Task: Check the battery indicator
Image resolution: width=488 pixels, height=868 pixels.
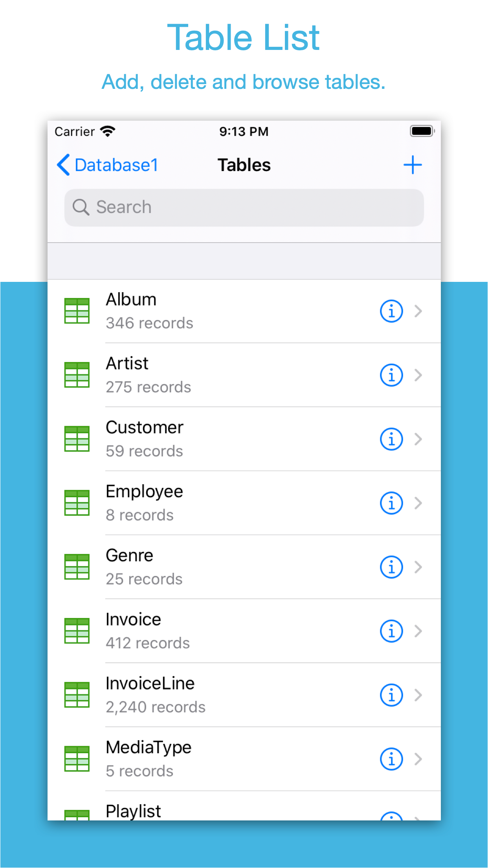Action: pyautogui.click(x=422, y=131)
